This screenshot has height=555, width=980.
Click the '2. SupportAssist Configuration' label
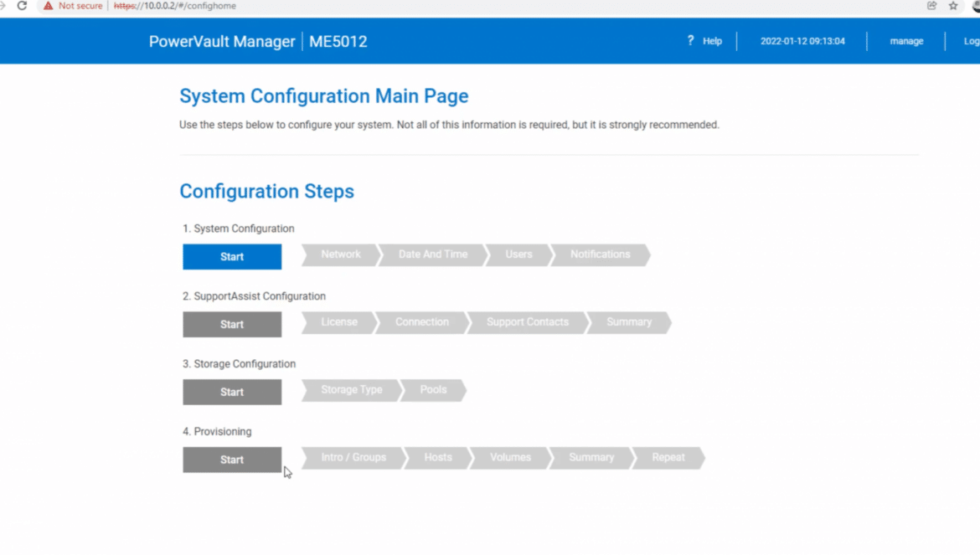tap(254, 296)
